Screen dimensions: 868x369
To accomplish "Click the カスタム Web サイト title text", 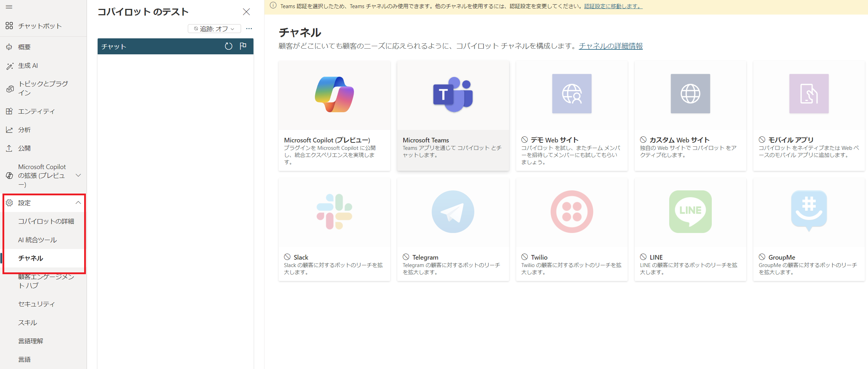I will 679,140.
